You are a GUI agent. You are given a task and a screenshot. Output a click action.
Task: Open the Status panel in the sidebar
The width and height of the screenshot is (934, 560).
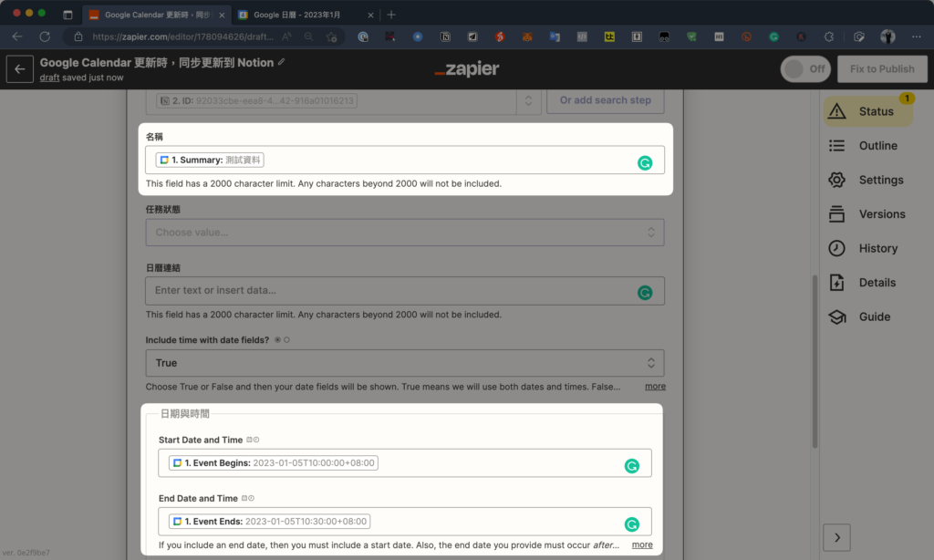click(868, 111)
